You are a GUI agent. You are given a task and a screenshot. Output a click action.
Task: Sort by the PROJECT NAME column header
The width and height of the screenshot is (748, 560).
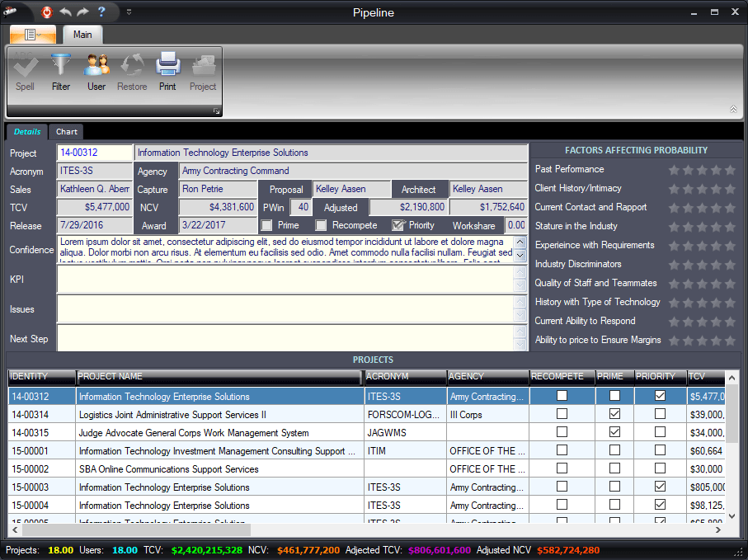coord(219,377)
